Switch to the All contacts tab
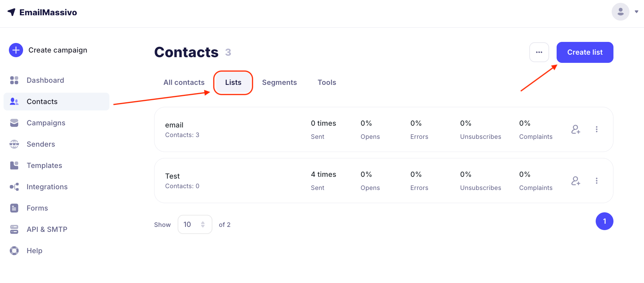The height and width of the screenshot is (283, 644). (184, 82)
